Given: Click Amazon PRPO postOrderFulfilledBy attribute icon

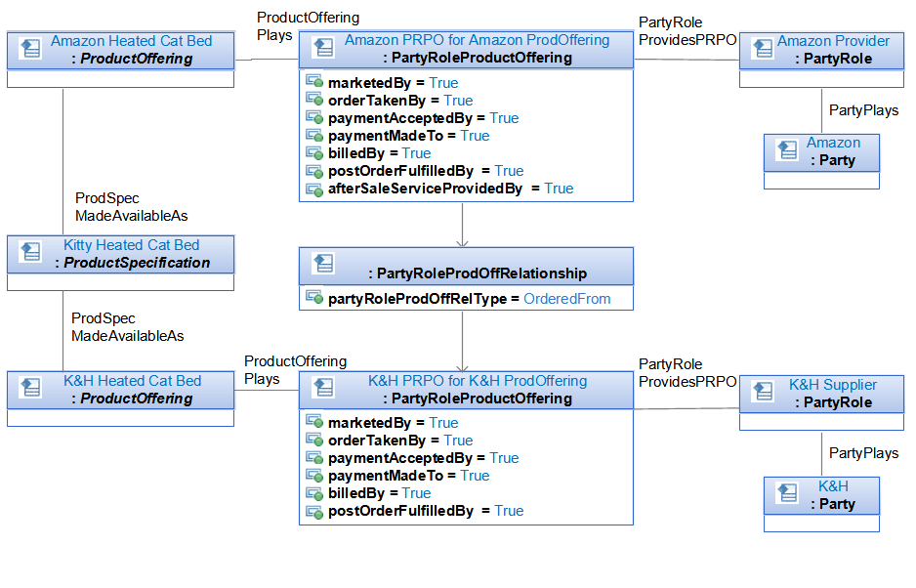Looking at the screenshot, I should (x=314, y=171).
